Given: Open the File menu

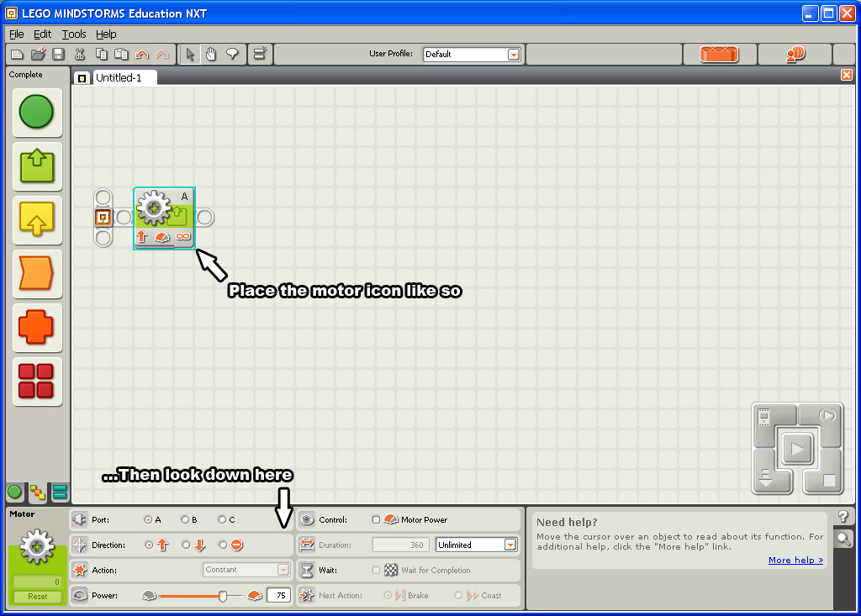Looking at the screenshot, I should pos(17,34).
